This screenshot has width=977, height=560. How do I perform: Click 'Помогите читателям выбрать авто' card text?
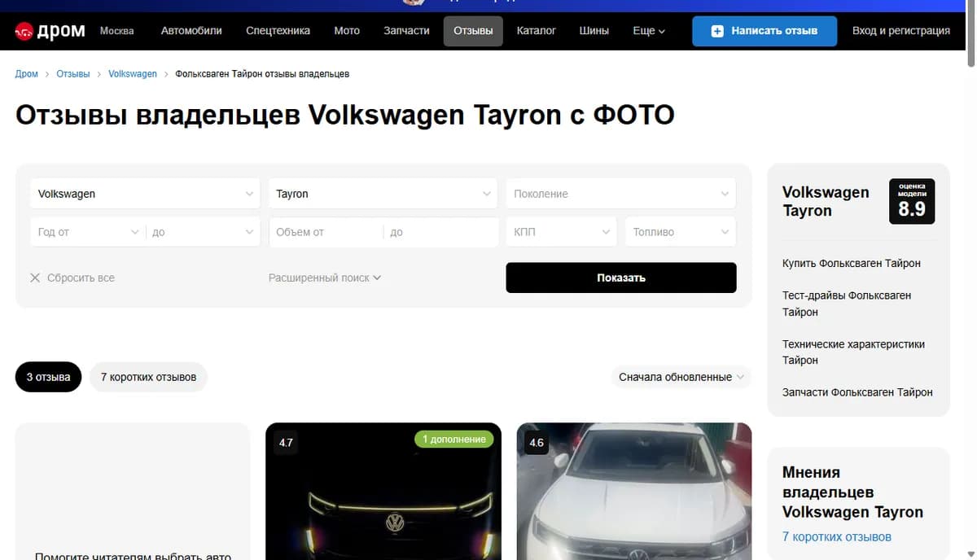click(133, 556)
